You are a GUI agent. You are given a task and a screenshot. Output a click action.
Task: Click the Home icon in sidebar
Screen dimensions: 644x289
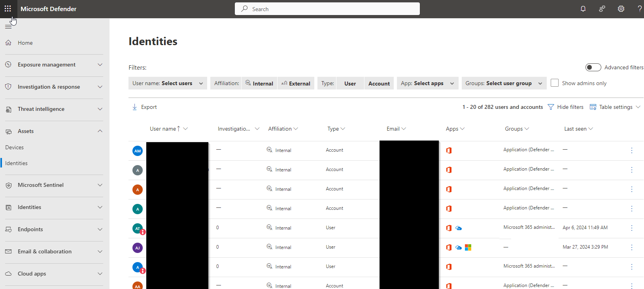tap(8, 43)
